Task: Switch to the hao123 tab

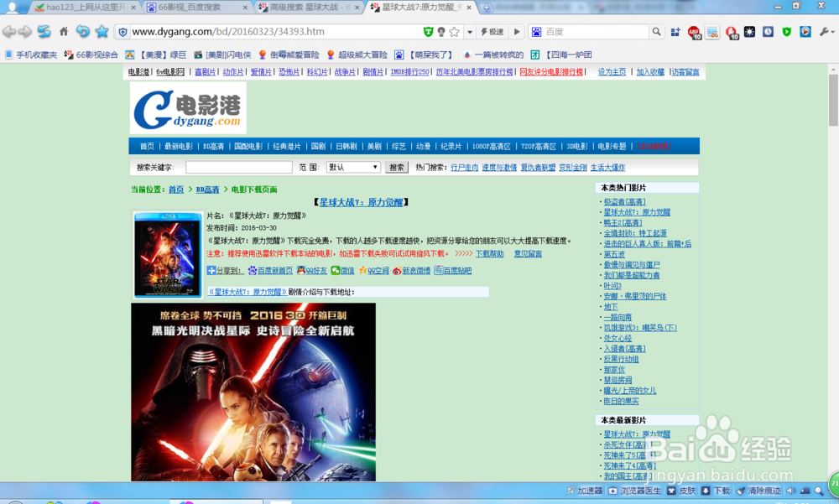Action: click(x=85, y=7)
